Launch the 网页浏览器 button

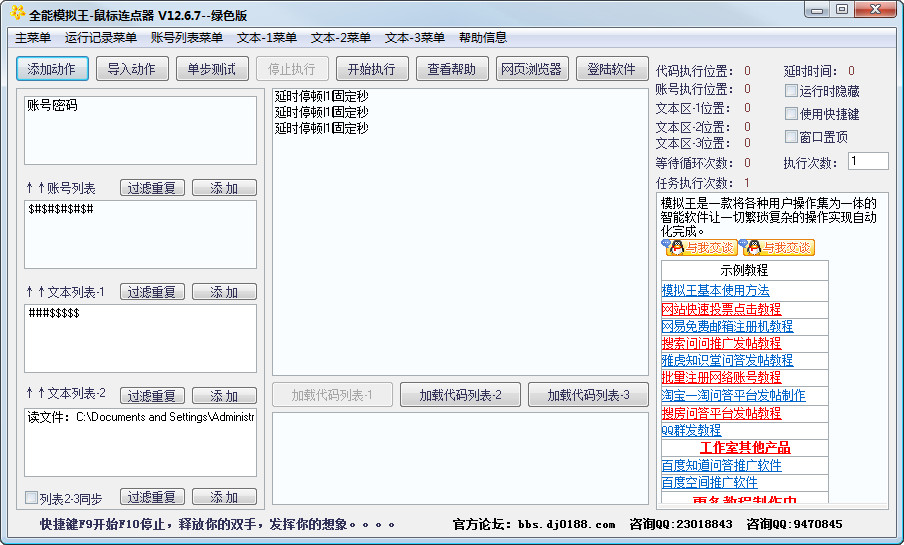tap(532, 69)
